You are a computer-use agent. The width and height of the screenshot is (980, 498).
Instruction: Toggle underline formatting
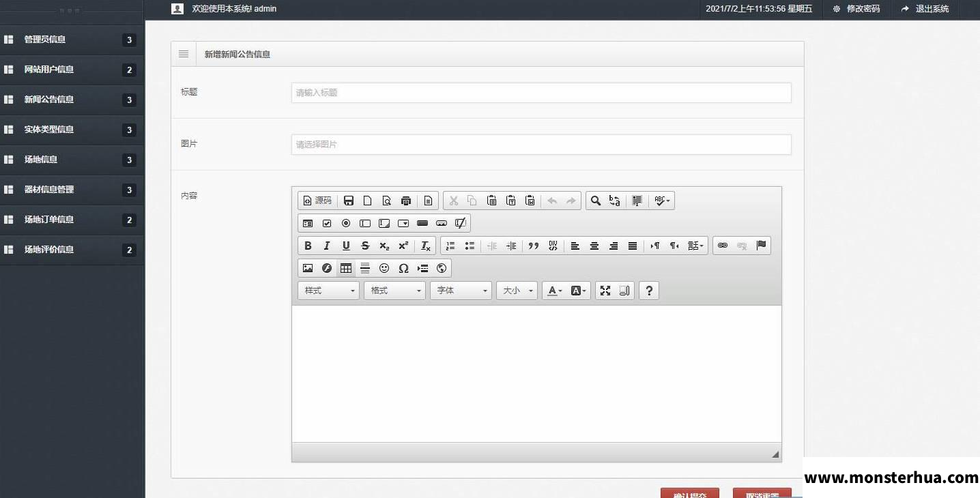coord(346,246)
